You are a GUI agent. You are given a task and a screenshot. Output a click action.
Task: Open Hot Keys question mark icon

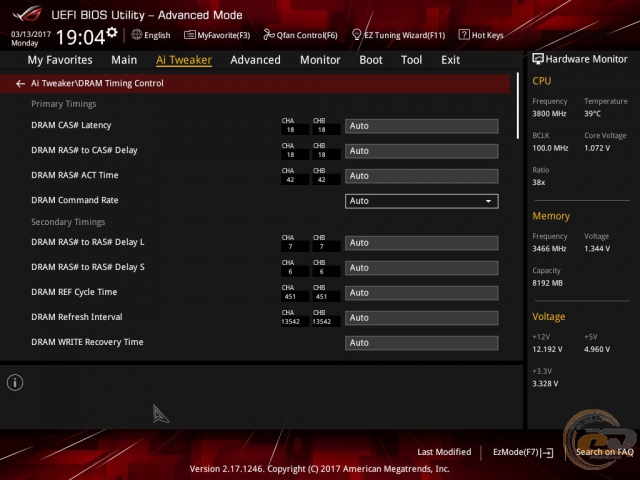[464, 35]
